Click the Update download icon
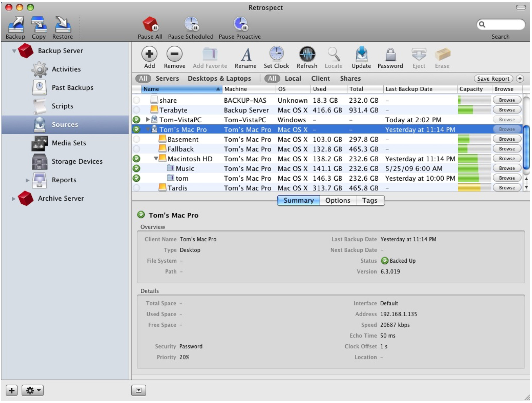 [361, 54]
